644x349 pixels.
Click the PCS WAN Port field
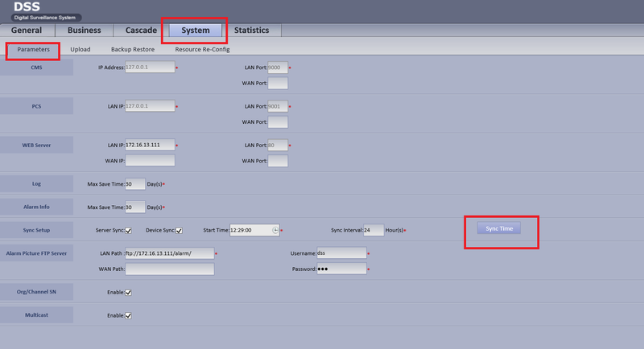(x=278, y=121)
